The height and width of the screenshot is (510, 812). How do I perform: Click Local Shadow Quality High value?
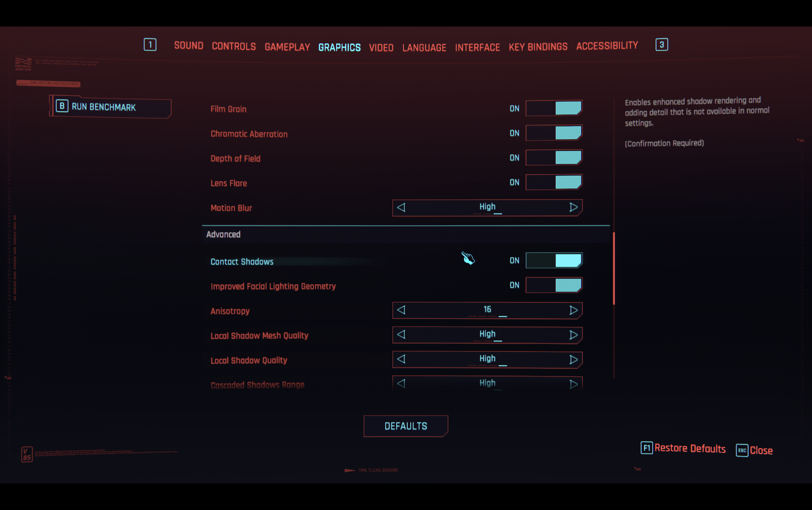487,358
